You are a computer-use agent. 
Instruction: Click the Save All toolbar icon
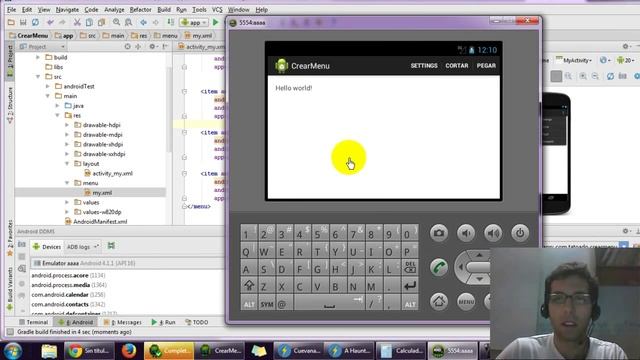(x=23, y=22)
